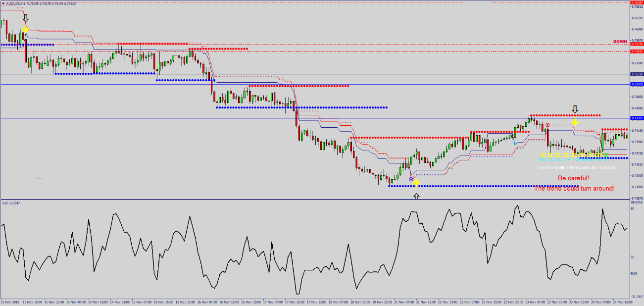Expand the disclosure triangle beside the AUDUSD,H1 title

click(x=3, y=3)
